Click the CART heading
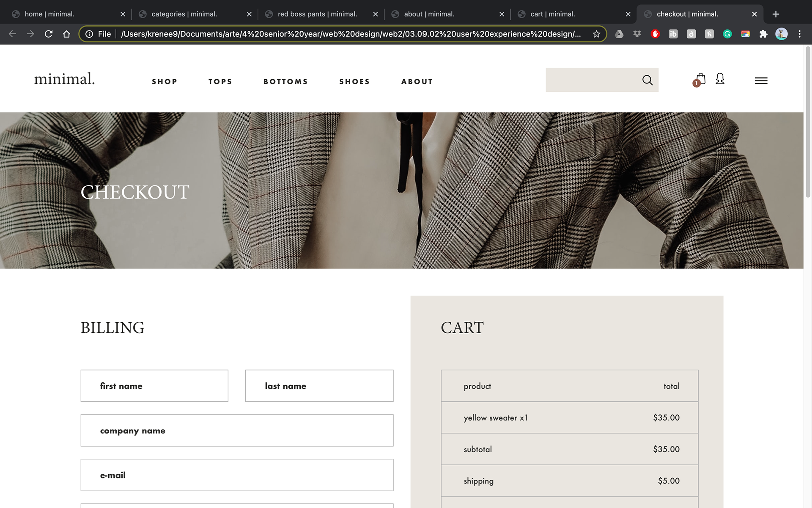Viewport: 812px width, 508px height. click(x=462, y=328)
